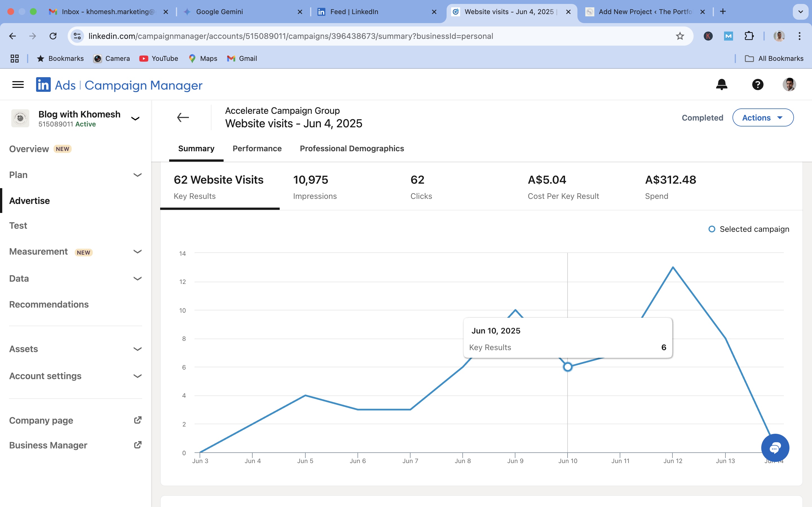Screen dimensions: 812x507
Task: Toggle the Clicks metric card
Action: pyautogui.click(x=421, y=187)
